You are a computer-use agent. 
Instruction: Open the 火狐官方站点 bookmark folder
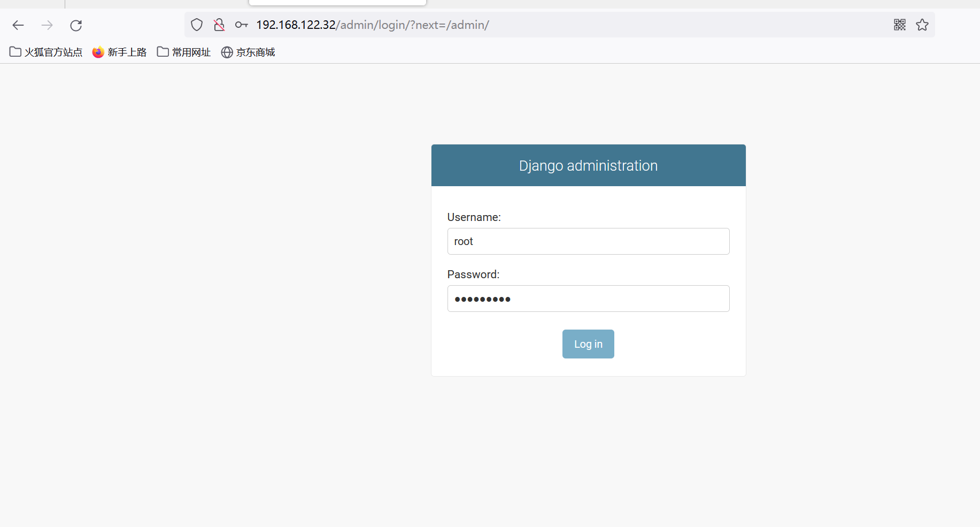click(x=46, y=52)
